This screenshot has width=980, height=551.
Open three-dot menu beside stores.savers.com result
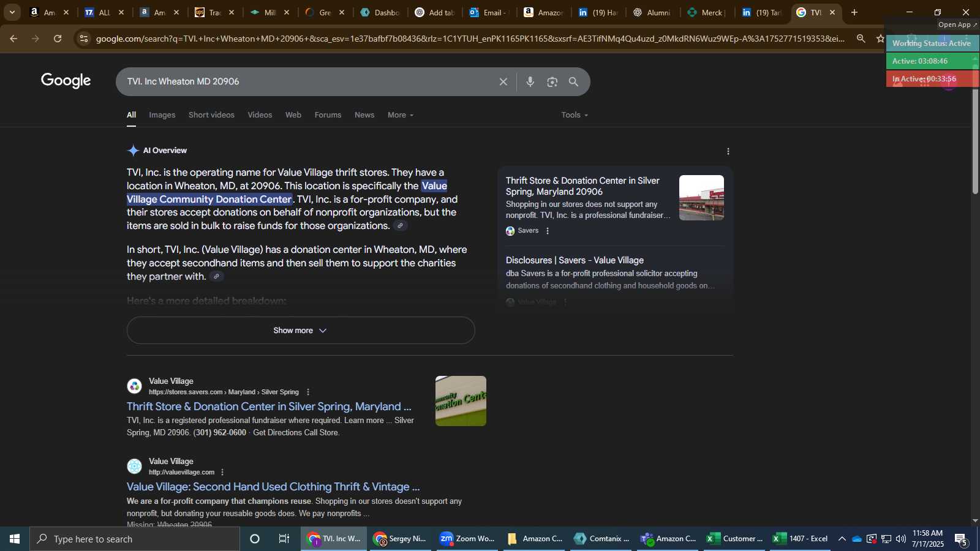click(x=308, y=392)
